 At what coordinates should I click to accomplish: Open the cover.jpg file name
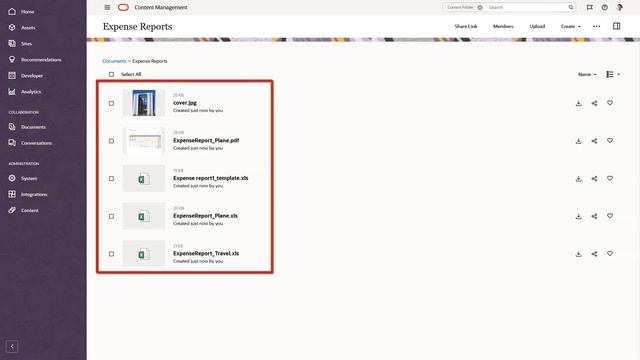pos(185,103)
